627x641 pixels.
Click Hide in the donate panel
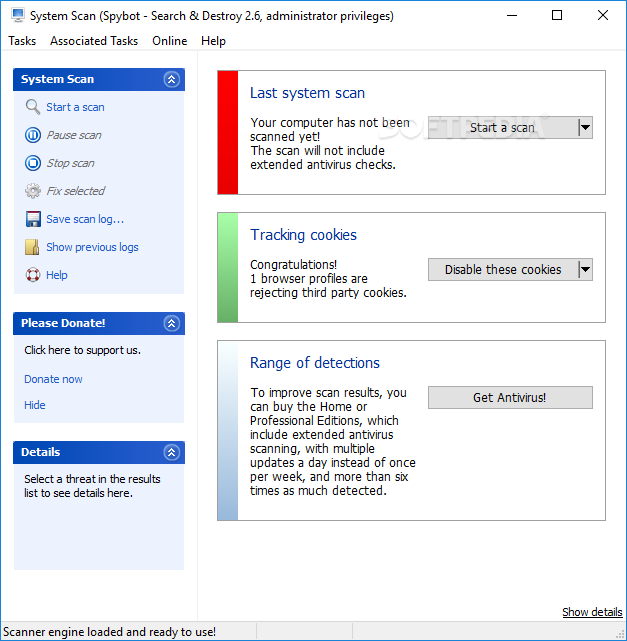35,405
